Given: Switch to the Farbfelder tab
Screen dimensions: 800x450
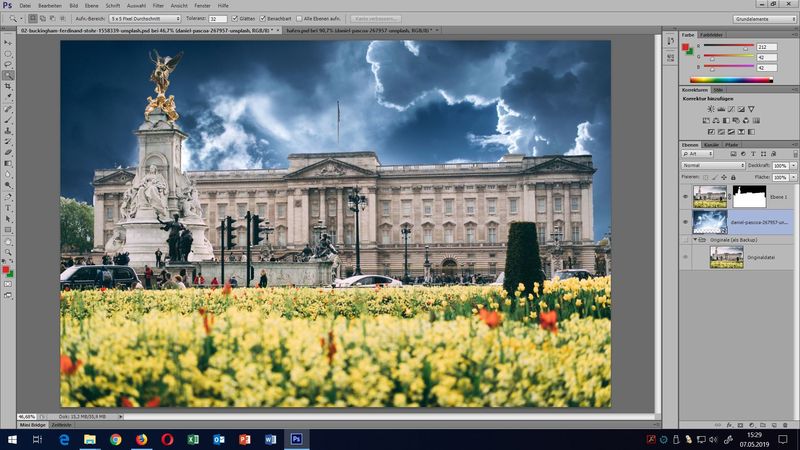Looking at the screenshot, I should [x=711, y=35].
